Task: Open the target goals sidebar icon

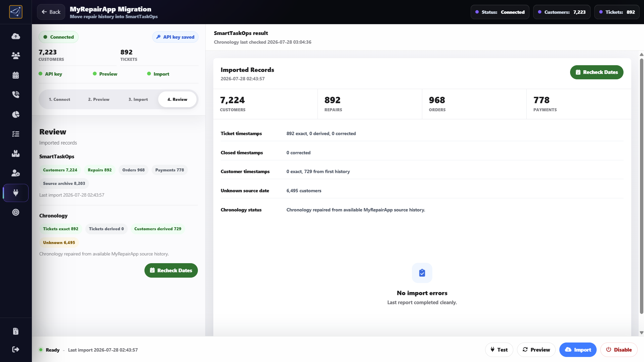Action: pyautogui.click(x=16, y=212)
